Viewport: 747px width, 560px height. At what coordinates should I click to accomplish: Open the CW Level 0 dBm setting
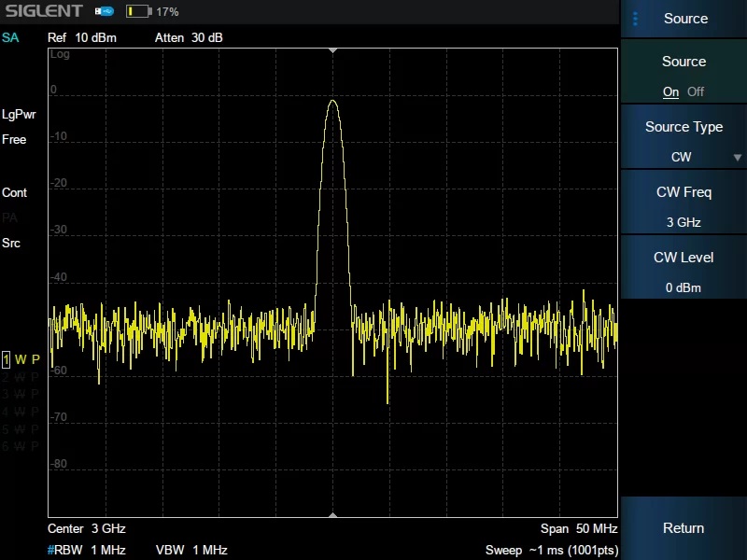[683, 272]
